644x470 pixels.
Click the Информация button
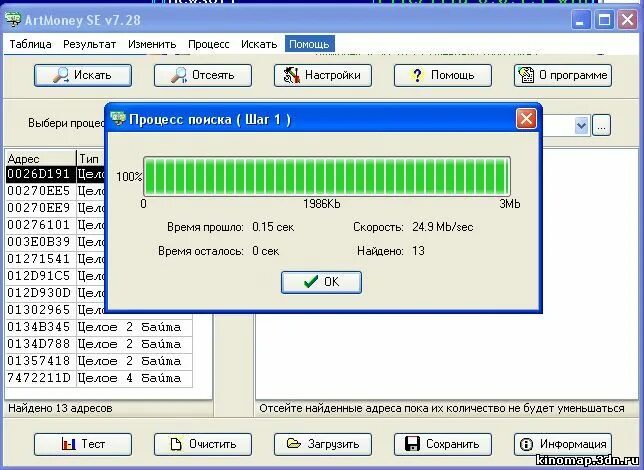tap(563, 444)
